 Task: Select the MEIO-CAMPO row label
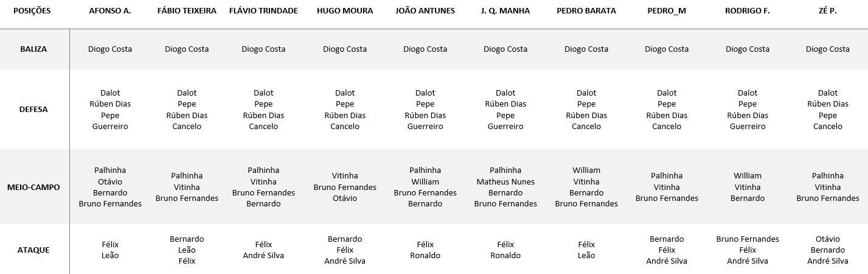pos(34,187)
